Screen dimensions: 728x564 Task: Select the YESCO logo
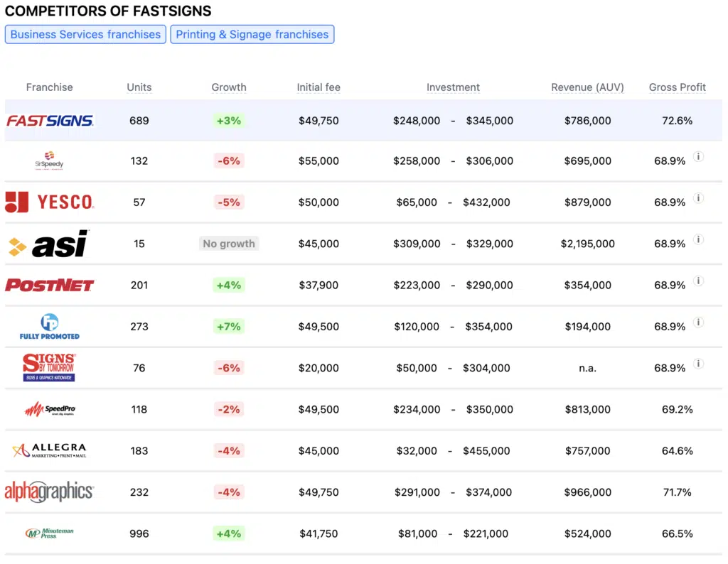[50, 202]
